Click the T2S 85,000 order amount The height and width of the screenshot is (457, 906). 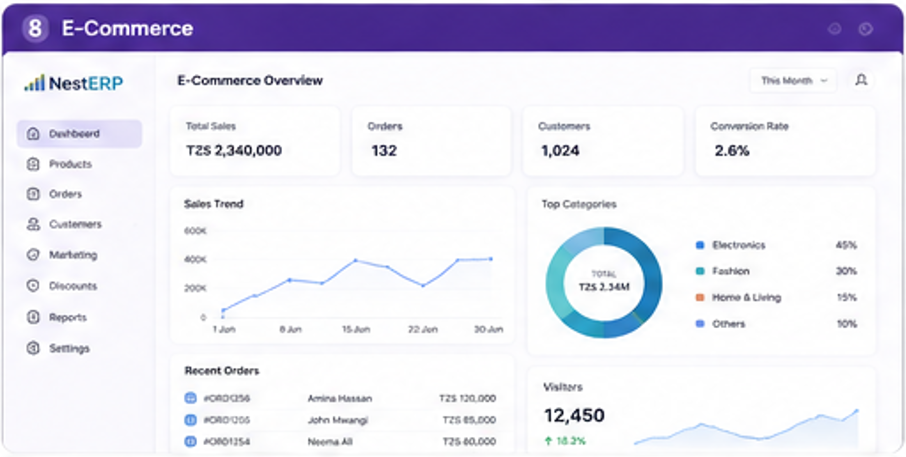470,420
